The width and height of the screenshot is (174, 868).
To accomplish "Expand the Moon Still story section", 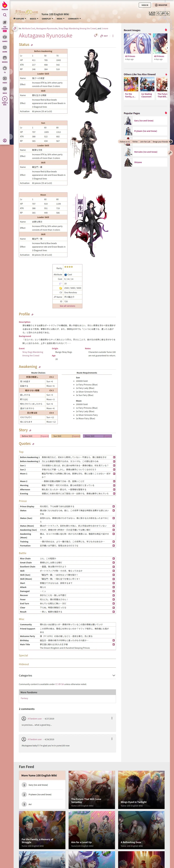I will [x=107, y=436].
